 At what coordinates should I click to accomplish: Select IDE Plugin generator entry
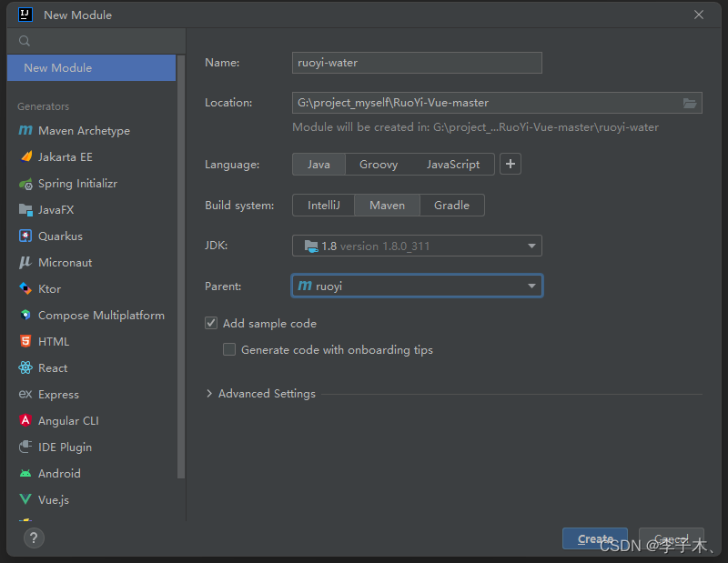(x=92, y=447)
